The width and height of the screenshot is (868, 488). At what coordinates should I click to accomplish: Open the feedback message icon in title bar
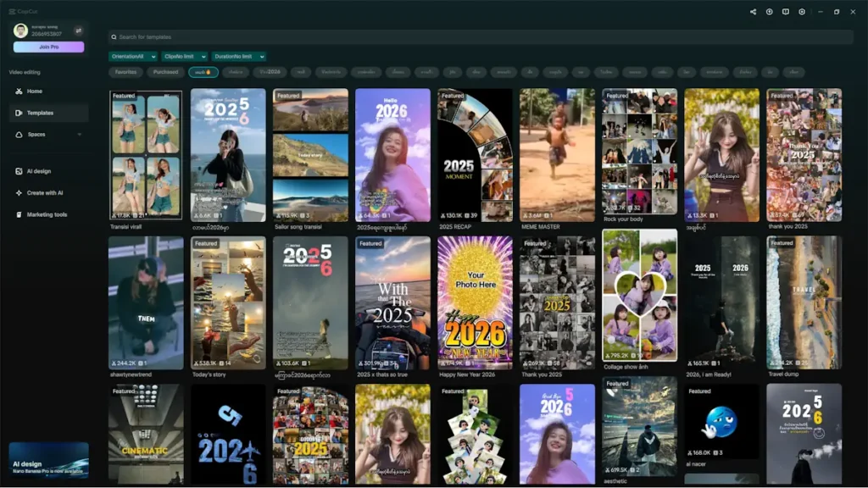786,12
